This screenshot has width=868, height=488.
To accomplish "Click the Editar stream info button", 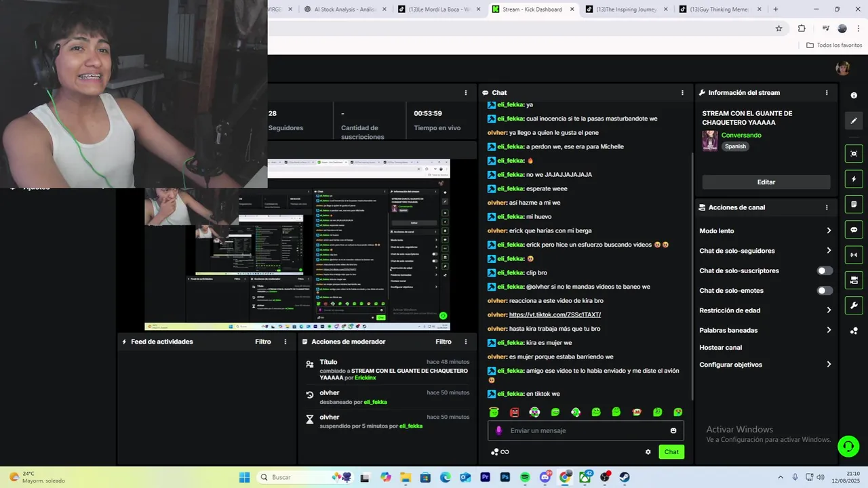I will 766,182.
